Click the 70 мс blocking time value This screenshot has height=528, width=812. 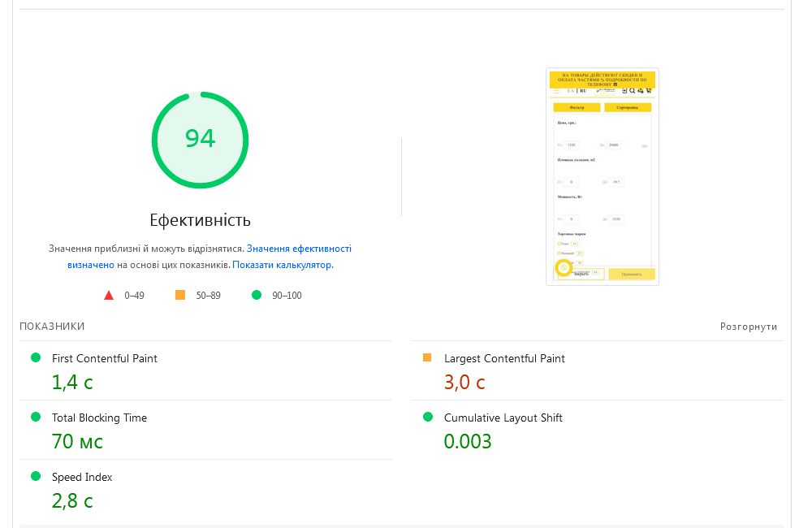click(77, 441)
